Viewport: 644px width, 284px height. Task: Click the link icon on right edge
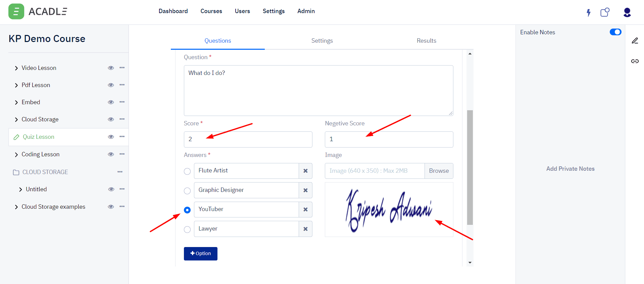[x=635, y=61]
